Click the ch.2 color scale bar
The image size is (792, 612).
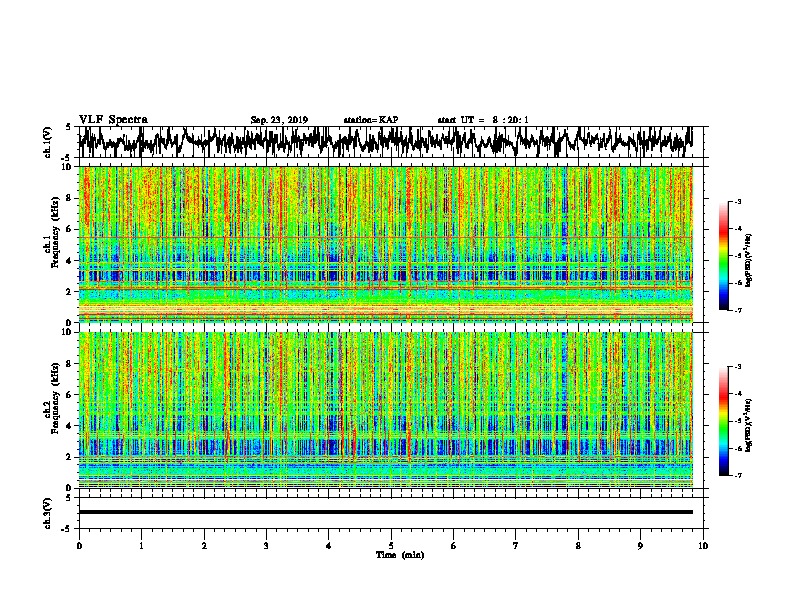723,421
